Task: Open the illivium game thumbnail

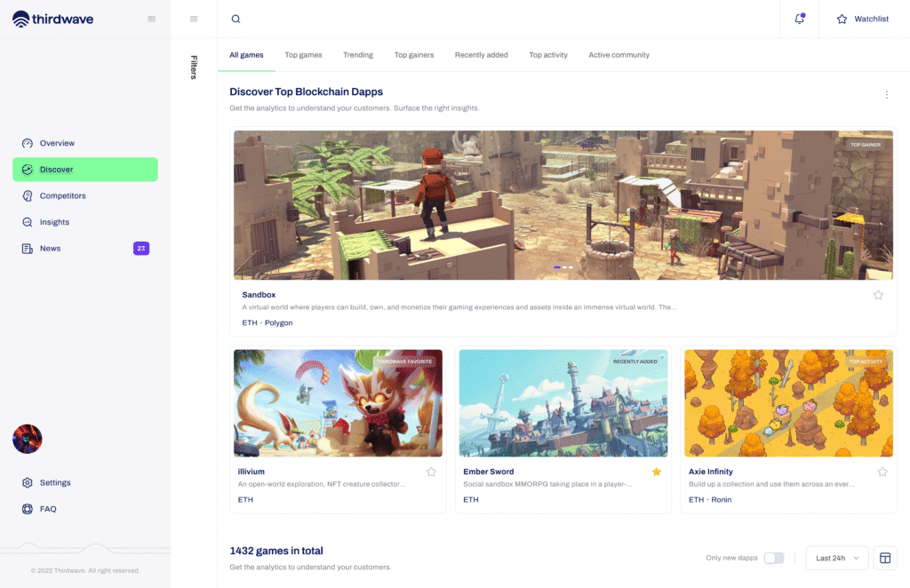Action: [x=338, y=403]
